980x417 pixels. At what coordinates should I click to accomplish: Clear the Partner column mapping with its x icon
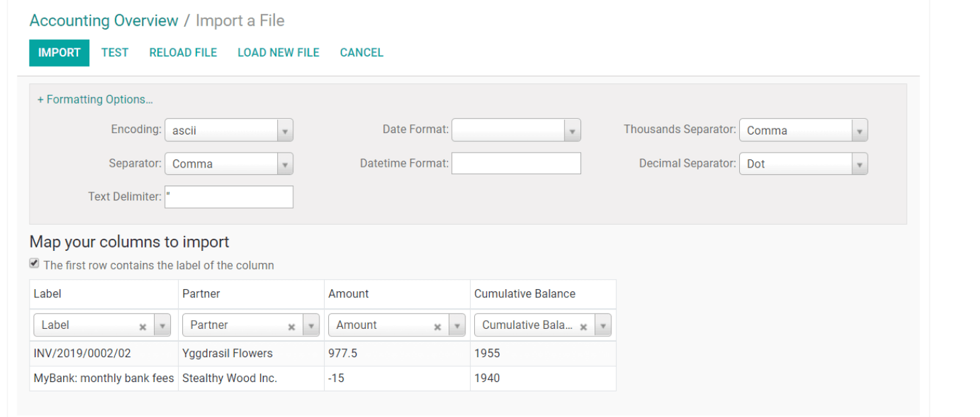point(291,327)
